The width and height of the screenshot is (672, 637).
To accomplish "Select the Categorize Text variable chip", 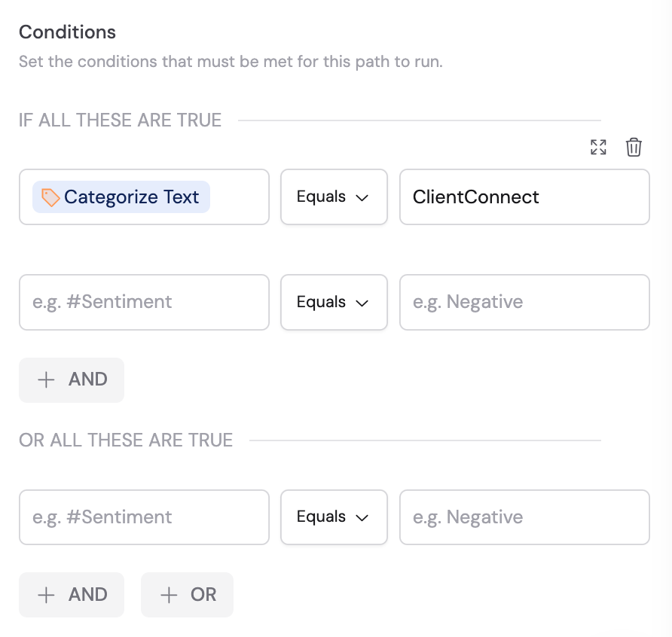I will 119,197.
